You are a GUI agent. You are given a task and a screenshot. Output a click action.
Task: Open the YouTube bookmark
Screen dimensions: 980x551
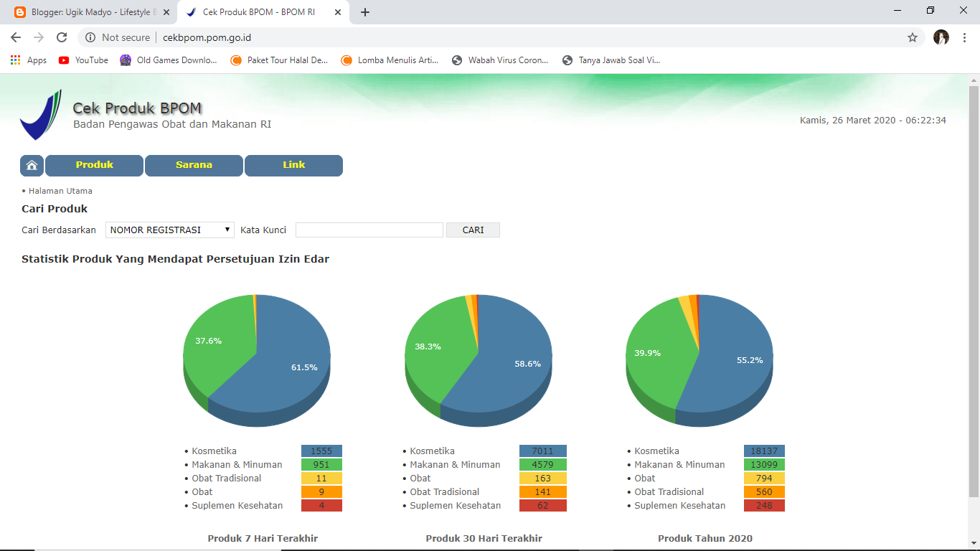(83, 60)
